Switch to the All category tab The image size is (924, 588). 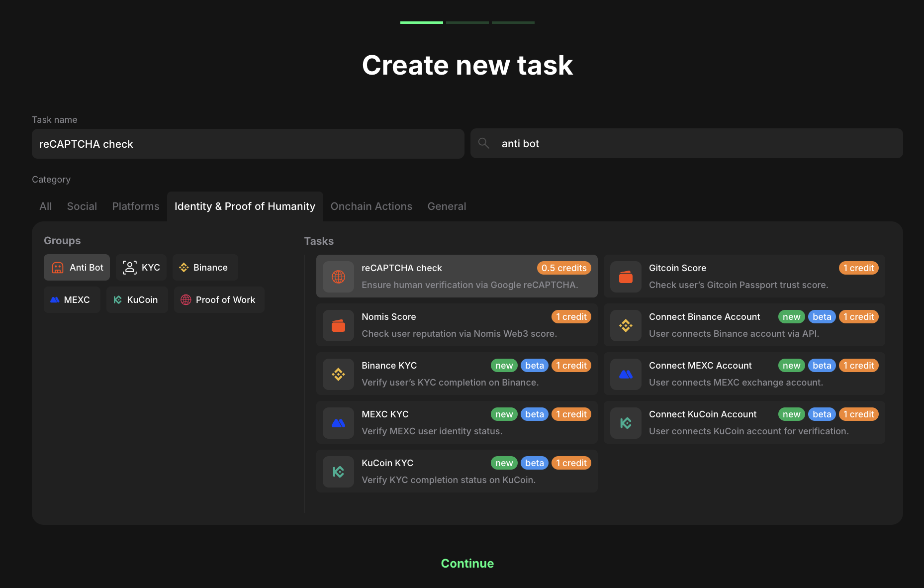(x=46, y=206)
